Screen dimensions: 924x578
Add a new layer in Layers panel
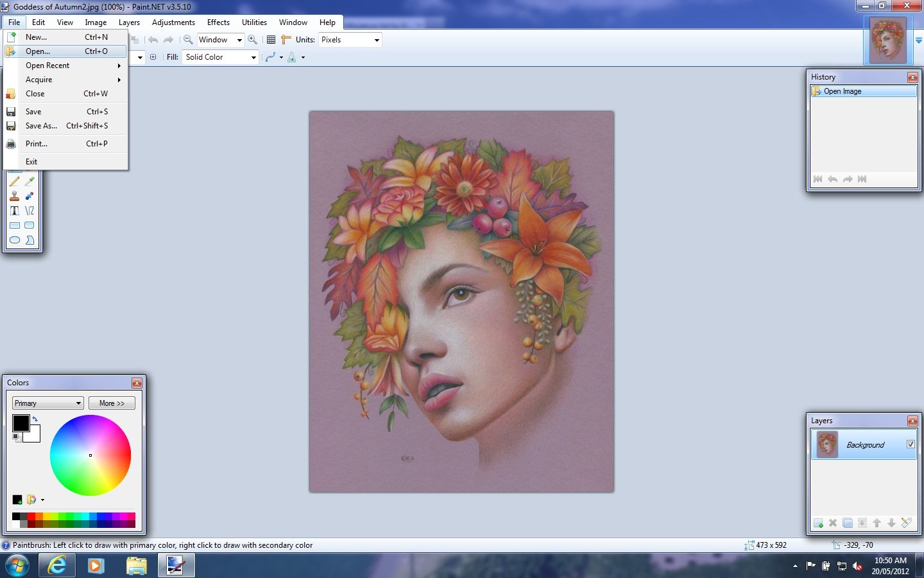coord(818,523)
